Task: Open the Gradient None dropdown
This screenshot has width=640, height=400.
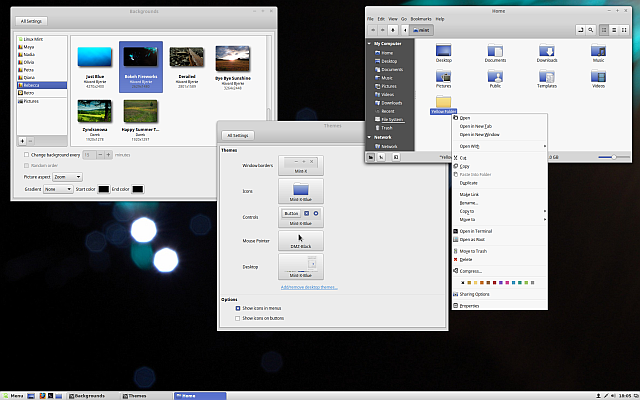Action: click(x=57, y=189)
